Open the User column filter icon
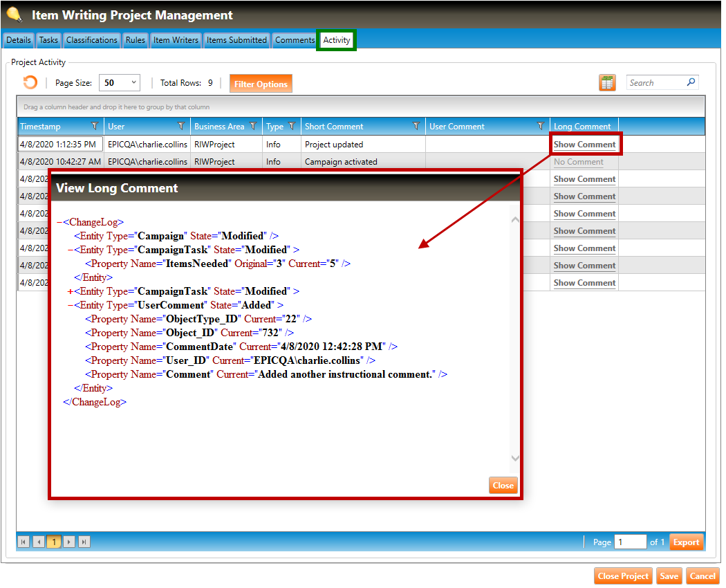 click(x=181, y=127)
